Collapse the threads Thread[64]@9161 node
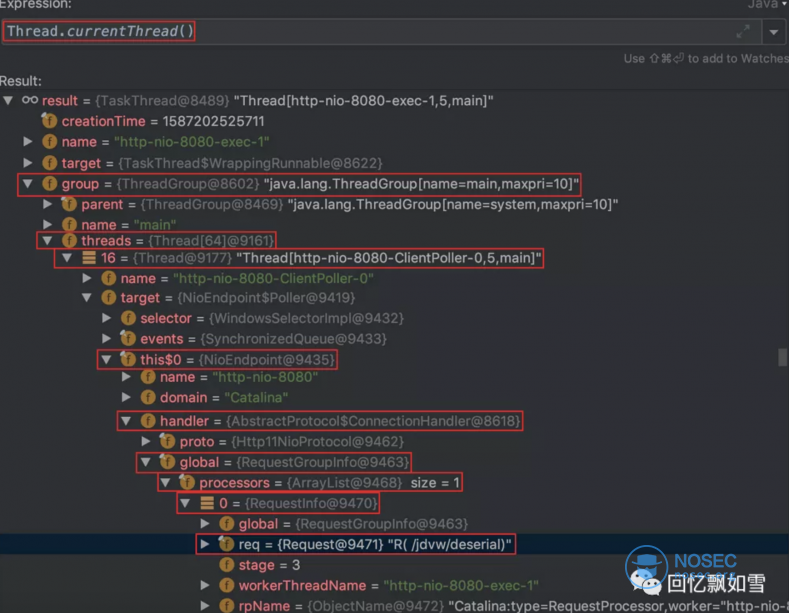The height and width of the screenshot is (613, 789). (47, 241)
